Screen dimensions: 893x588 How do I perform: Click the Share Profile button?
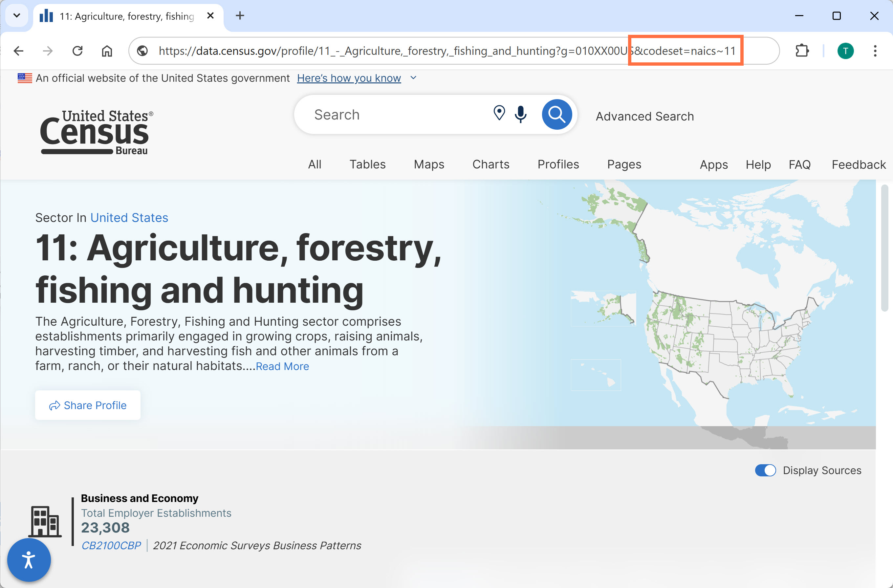[x=88, y=405]
